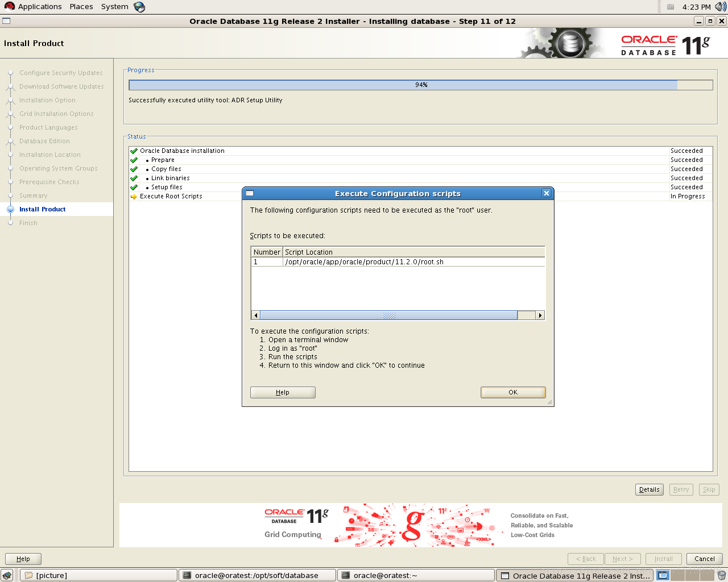Click the green check beside Setup files
The width and height of the screenshot is (728, 582).
click(134, 187)
